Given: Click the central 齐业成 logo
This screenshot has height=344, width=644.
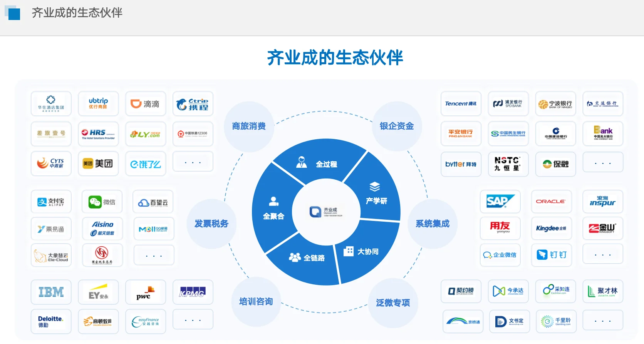Looking at the screenshot, I should pyautogui.click(x=326, y=212).
